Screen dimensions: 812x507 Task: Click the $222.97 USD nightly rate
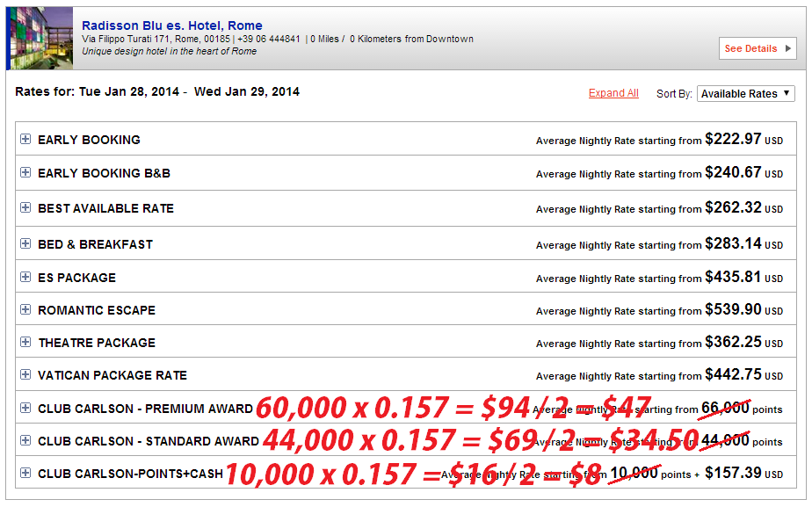pyautogui.click(x=743, y=139)
